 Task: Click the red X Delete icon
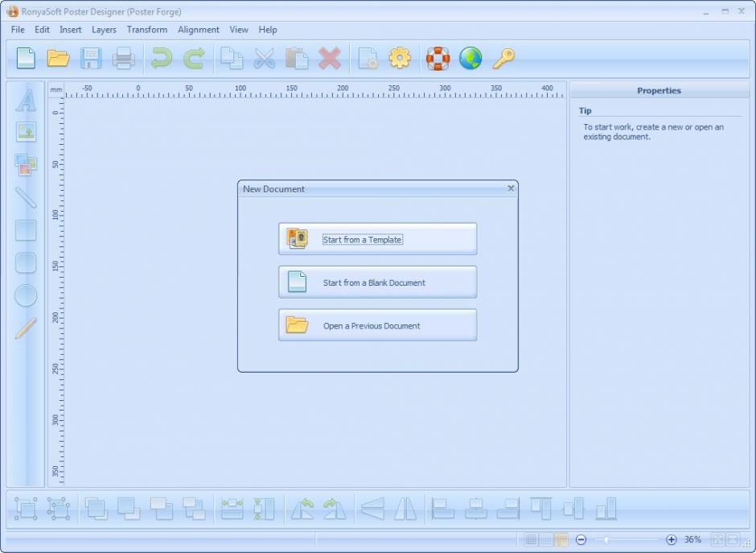click(x=330, y=59)
